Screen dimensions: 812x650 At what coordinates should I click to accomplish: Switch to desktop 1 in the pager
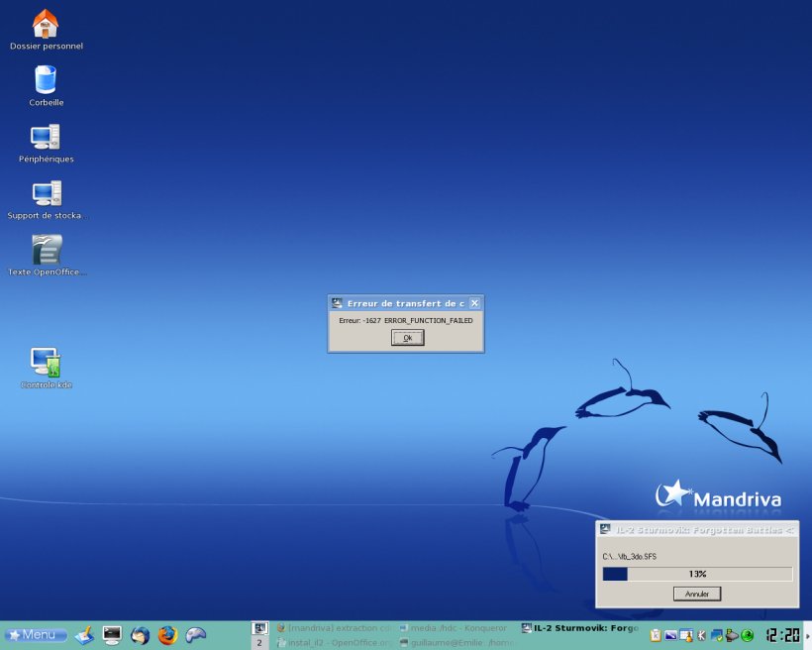[260, 628]
